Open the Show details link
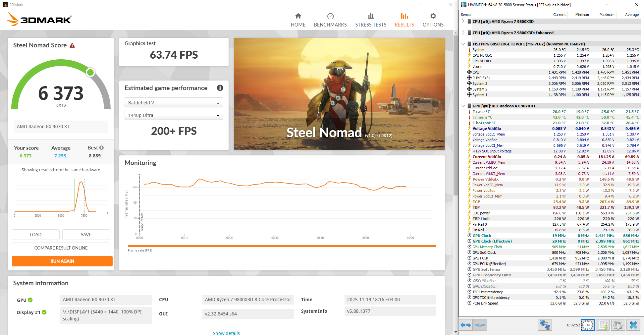 [226, 333]
